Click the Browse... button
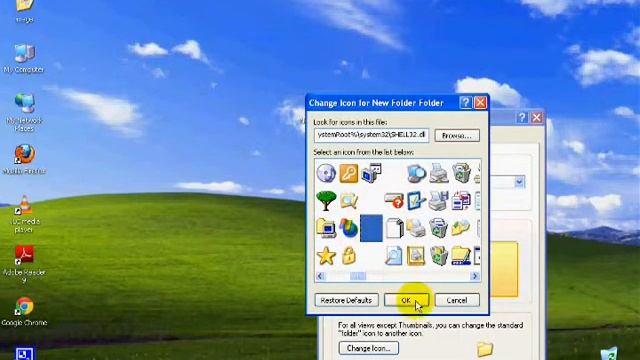This screenshot has width=640, height=360. 457,136
